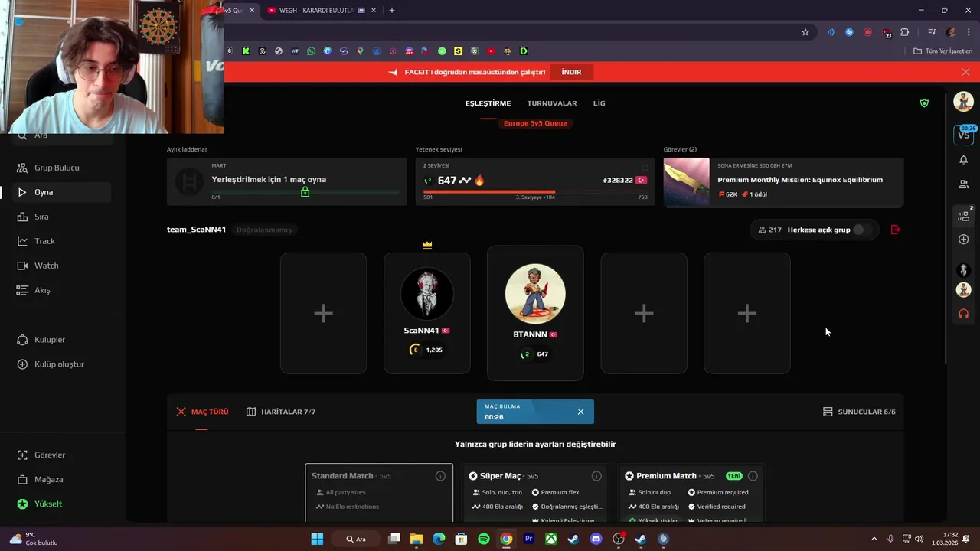
Task: Click the İNDİR download button
Action: [x=571, y=72]
